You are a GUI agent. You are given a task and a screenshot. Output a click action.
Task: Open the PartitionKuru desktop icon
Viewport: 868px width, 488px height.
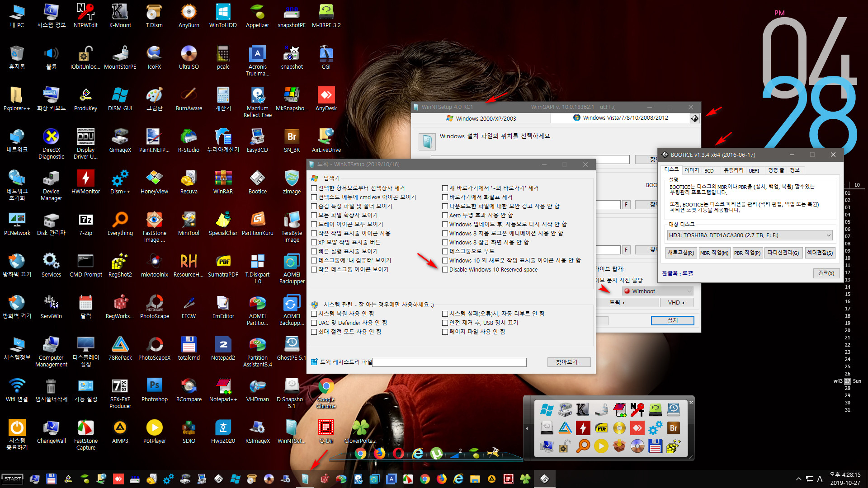pyautogui.click(x=257, y=224)
